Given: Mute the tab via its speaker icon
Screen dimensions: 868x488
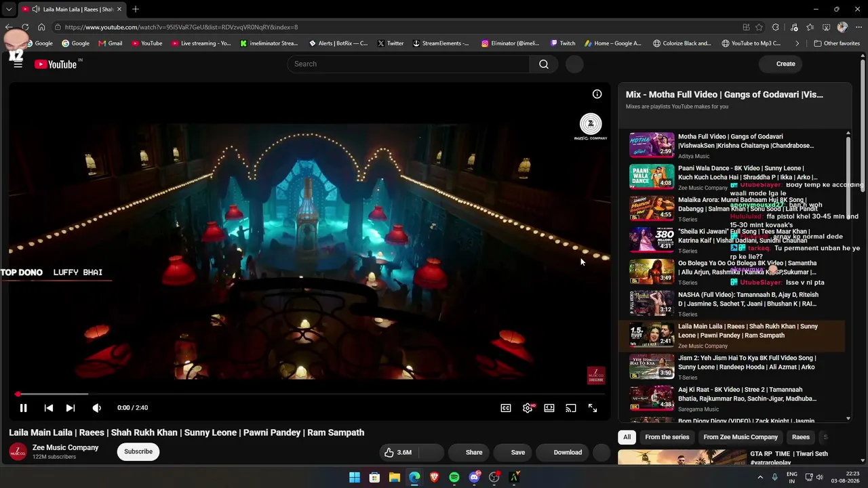Looking at the screenshot, I should [35, 9].
